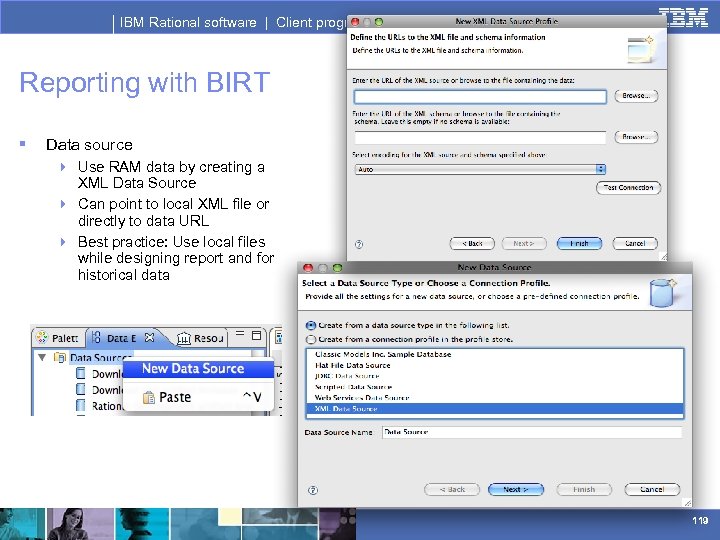Screen dimensions: 720x540
Task: Cancel the New Data Source dialog
Action: (652, 489)
